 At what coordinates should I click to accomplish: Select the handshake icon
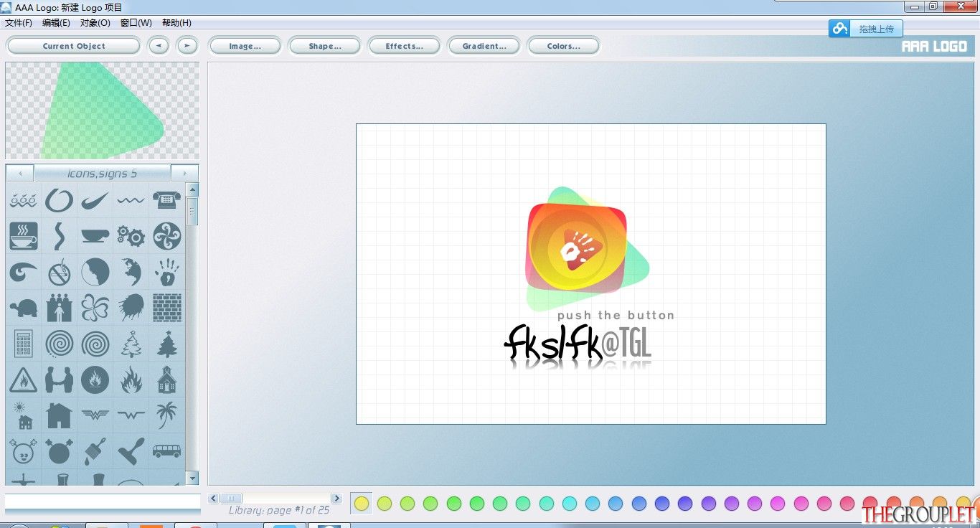(60, 379)
